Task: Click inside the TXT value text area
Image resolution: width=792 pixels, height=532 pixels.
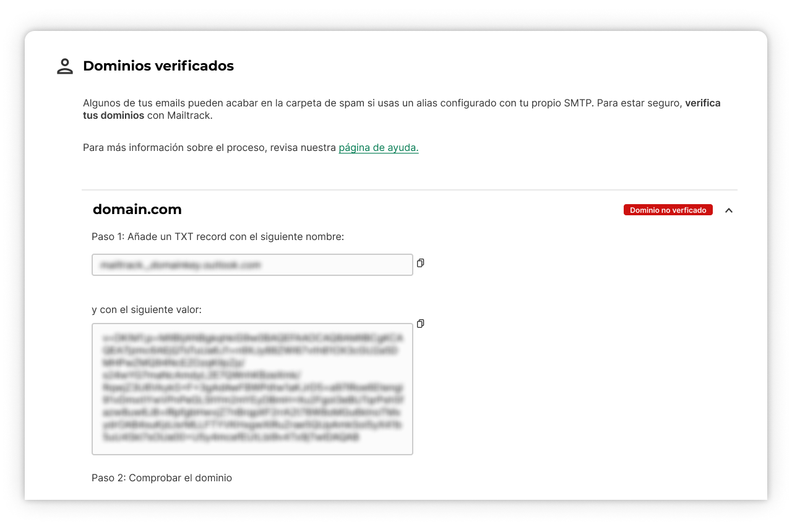Action: point(252,388)
